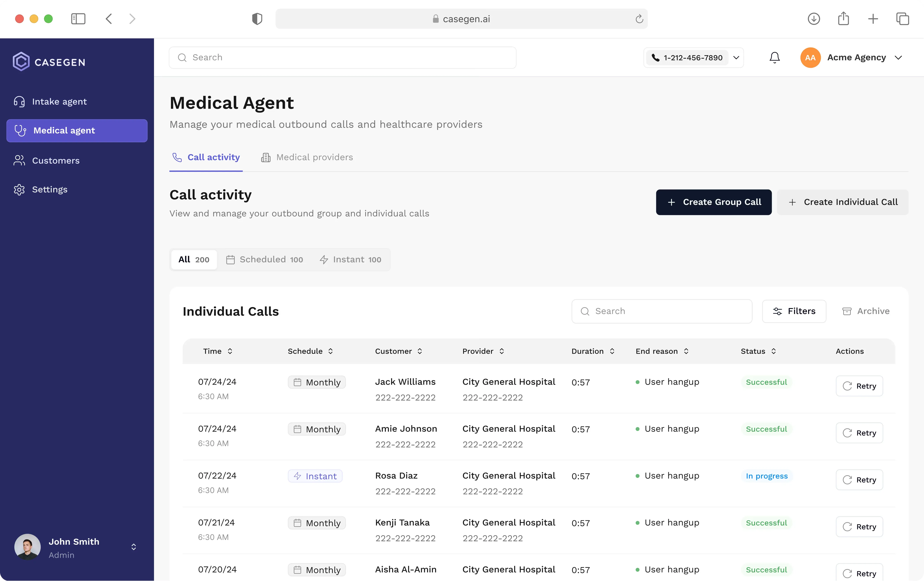Retry the call for Rosa Diaz
924x581 pixels.
[859, 479]
